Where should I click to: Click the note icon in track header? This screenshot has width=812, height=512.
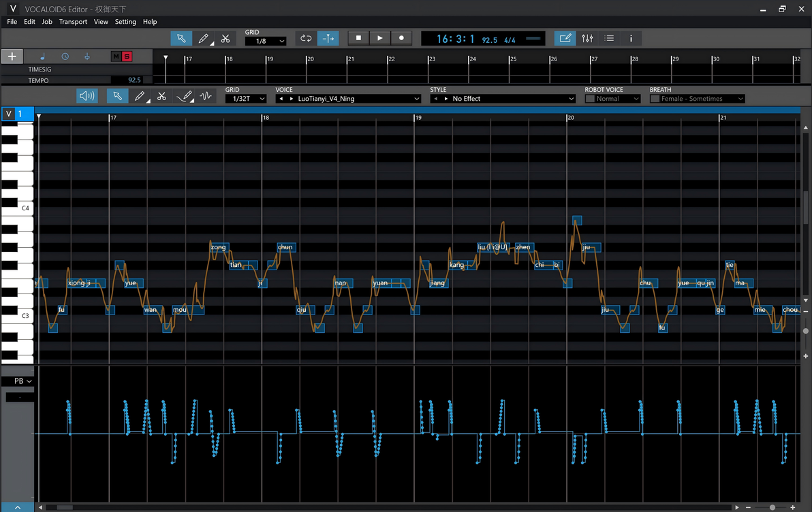42,57
